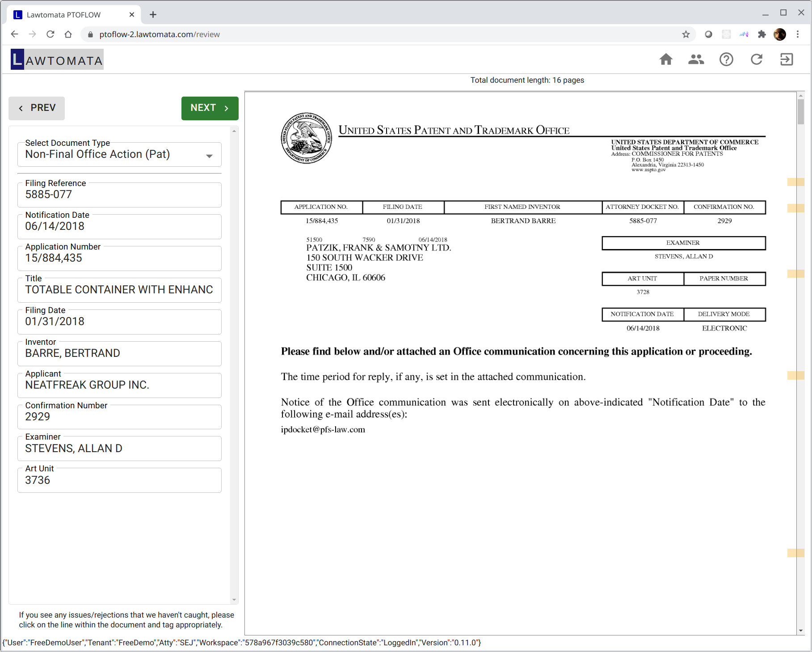Click the Title field
This screenshot has width=812, height=652.
[119, 290]
